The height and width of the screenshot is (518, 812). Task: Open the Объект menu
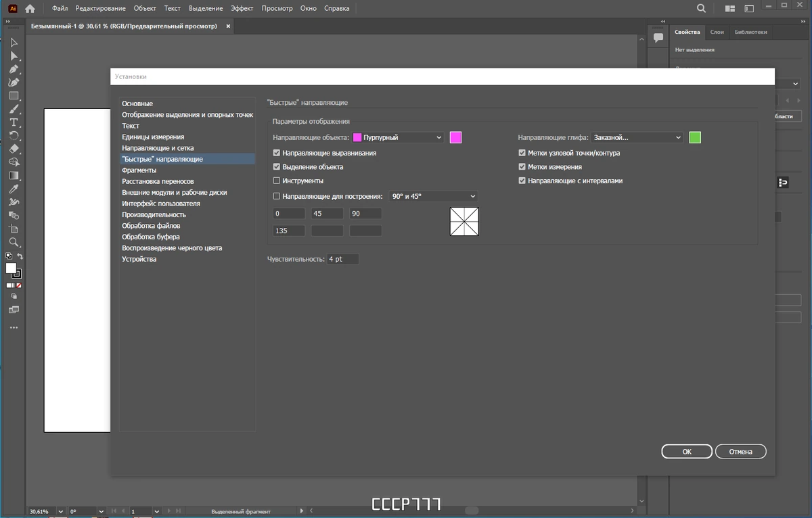point(145,8)
